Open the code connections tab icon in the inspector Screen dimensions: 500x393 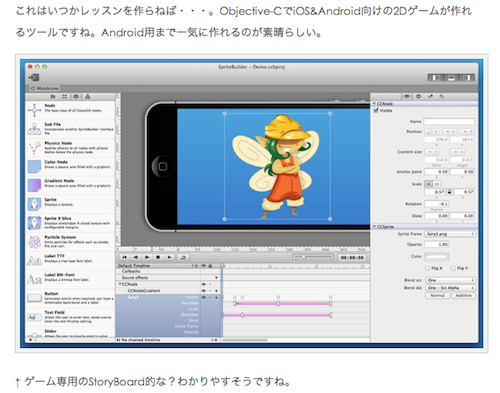point(430,96)
